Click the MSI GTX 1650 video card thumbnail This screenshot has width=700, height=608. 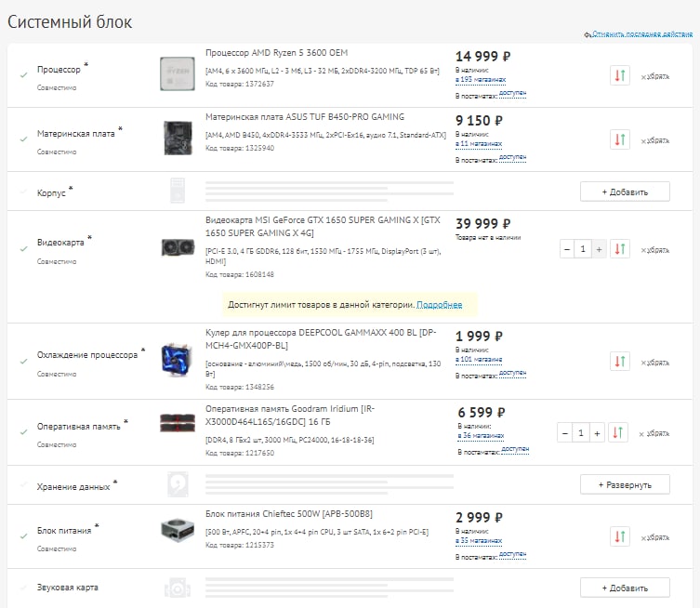click(177, 247)
